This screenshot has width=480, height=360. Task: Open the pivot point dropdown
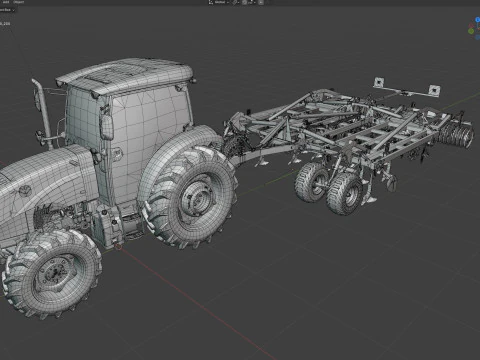click(x=236, y=2)
